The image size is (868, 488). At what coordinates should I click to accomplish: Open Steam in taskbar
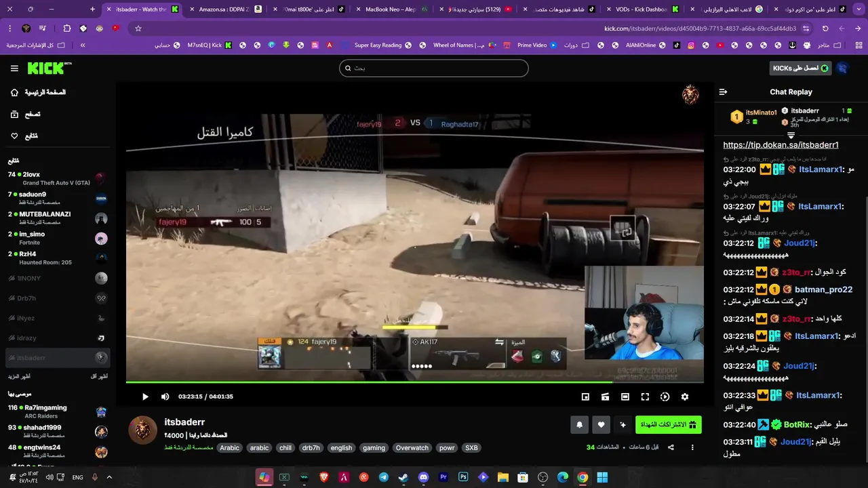coord(403,477)
